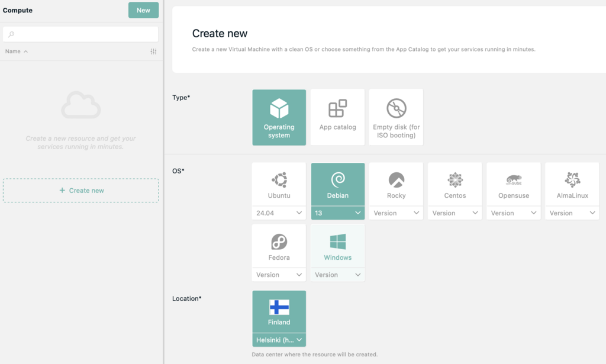Click the Name sort arrow
The width and height of the screenshot is (606, 364).
pos(25,51)
